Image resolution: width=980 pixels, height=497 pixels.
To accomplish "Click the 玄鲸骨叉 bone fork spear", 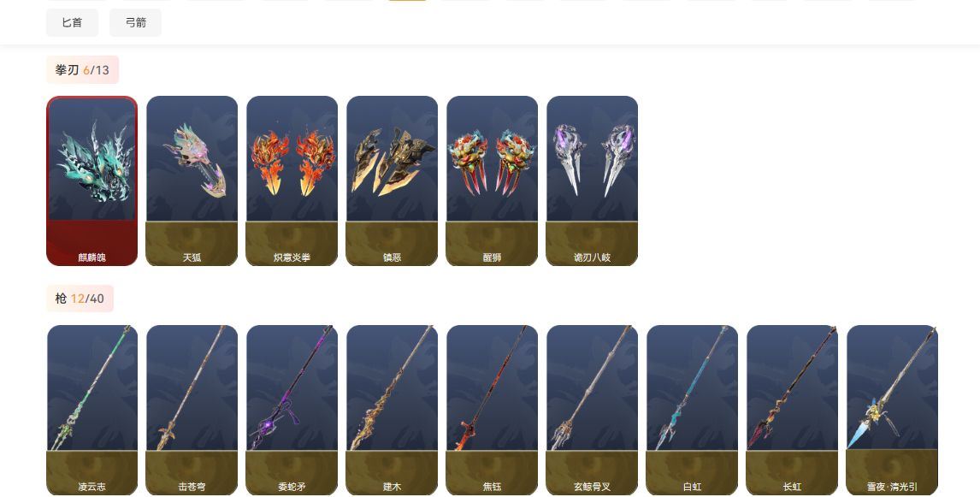I will pyautogui.click(x=592, y=410).
